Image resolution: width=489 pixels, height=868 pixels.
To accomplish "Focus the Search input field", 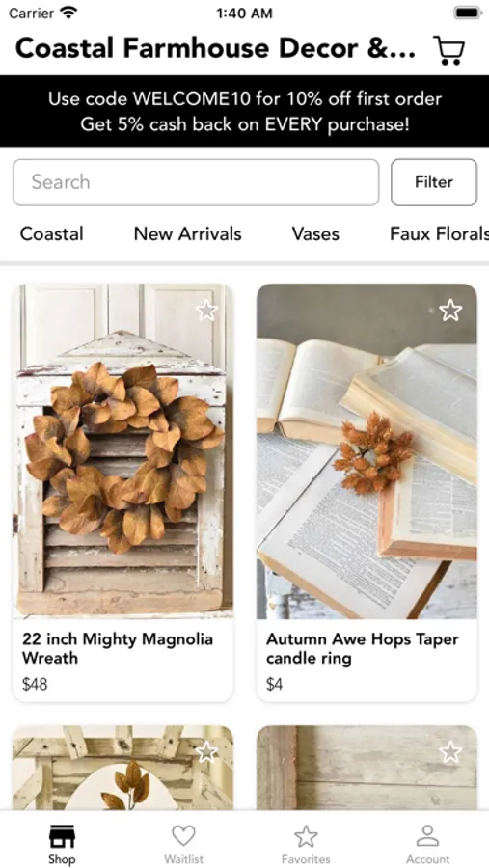I will [196, 182].
